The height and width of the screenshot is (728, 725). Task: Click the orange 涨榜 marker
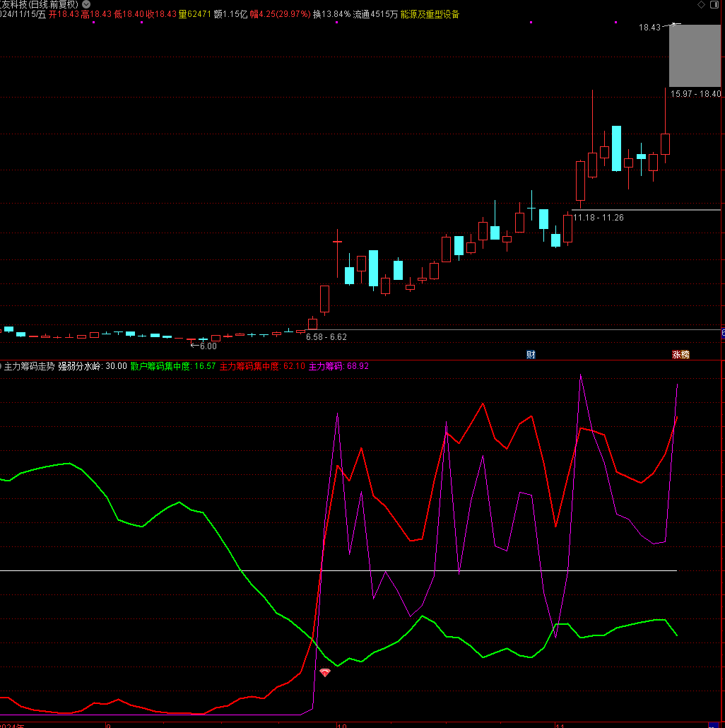pyautogui.click(x=680, y=355)
